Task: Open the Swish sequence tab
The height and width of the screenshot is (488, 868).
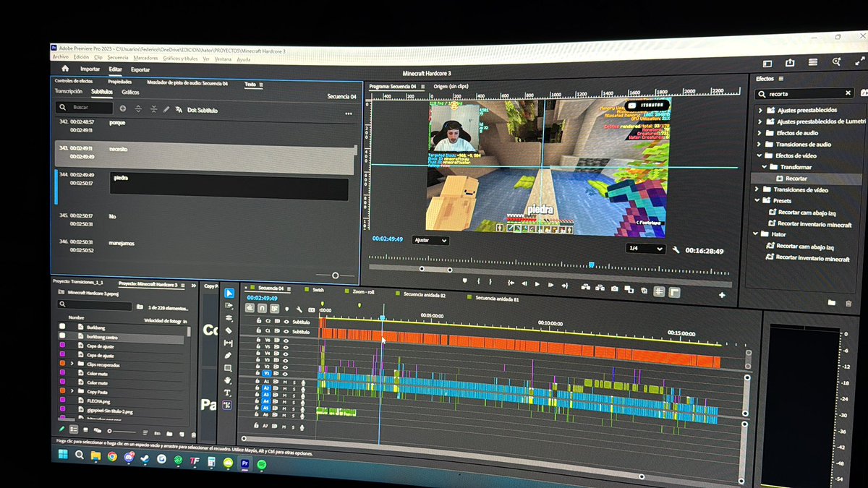Action: tap(318, 290)
